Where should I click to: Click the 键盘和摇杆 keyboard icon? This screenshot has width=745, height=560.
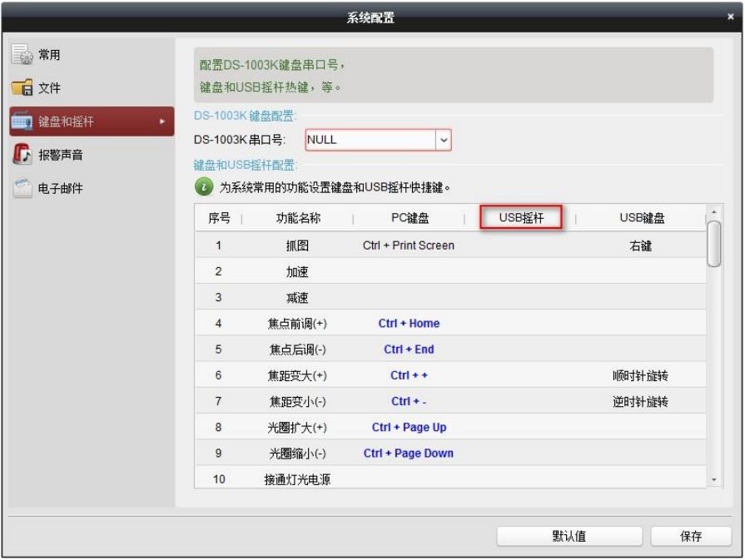pyautogui.click(x=22, y=122)
